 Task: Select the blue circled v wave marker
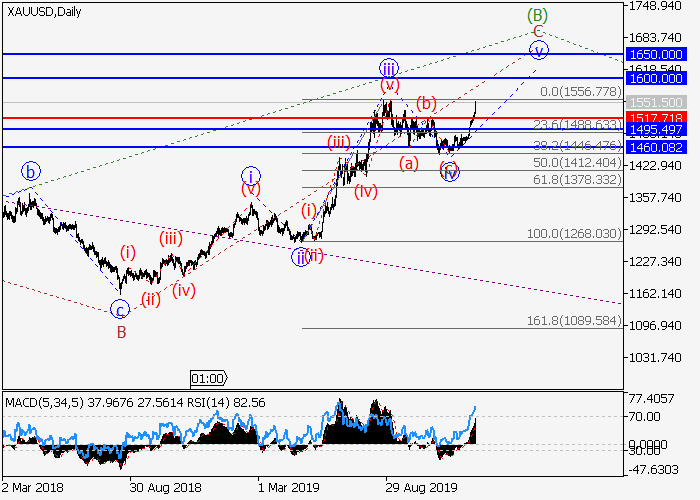[x=539, y=50]
